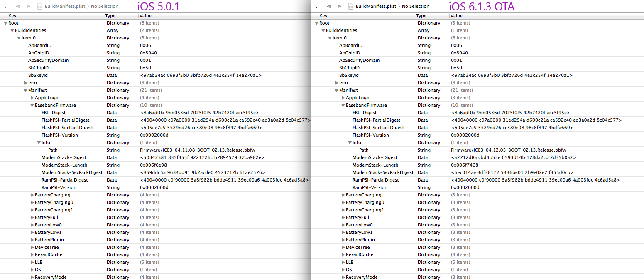Open related items grid icon in right pane
The image size is (644, 280).
317,6
